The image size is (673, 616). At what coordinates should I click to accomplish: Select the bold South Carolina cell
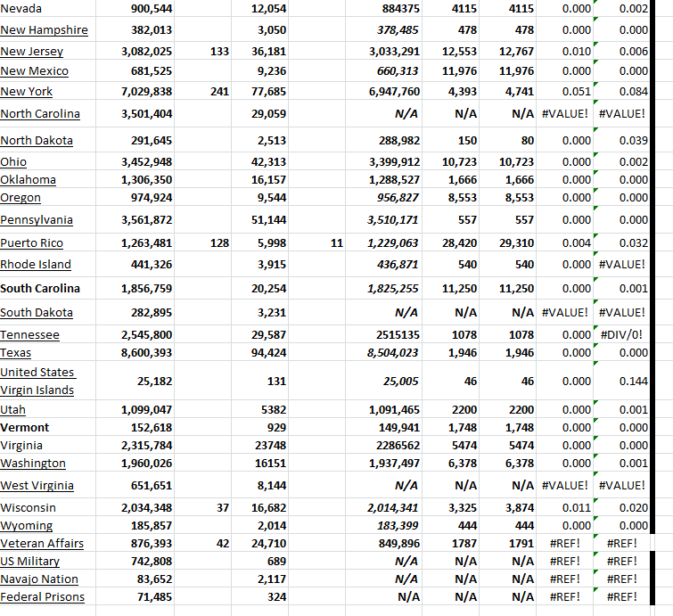point(40,289)
